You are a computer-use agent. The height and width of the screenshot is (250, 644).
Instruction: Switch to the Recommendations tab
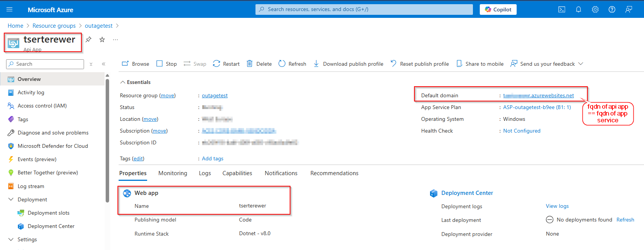pos(334,173)
